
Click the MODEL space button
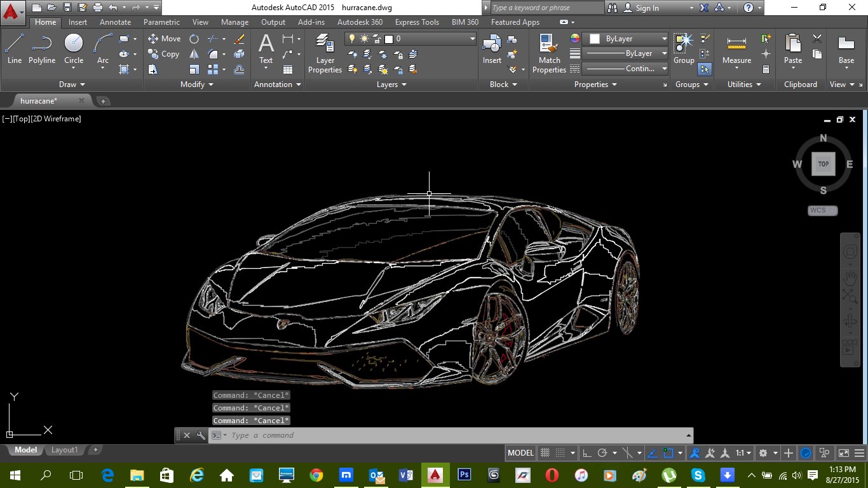click(x=520, y=453)
